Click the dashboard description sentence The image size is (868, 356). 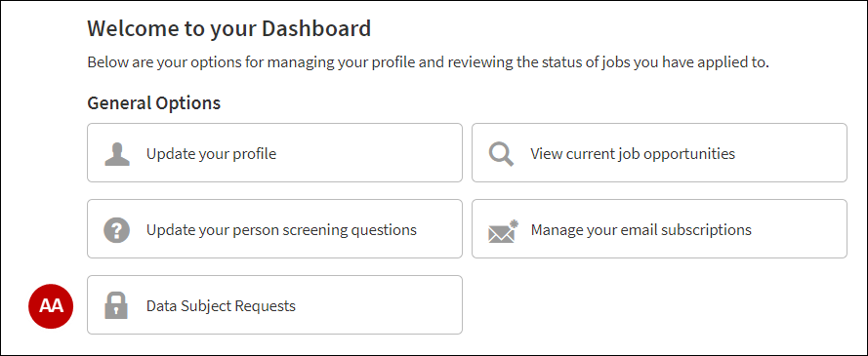pos(428,62)
